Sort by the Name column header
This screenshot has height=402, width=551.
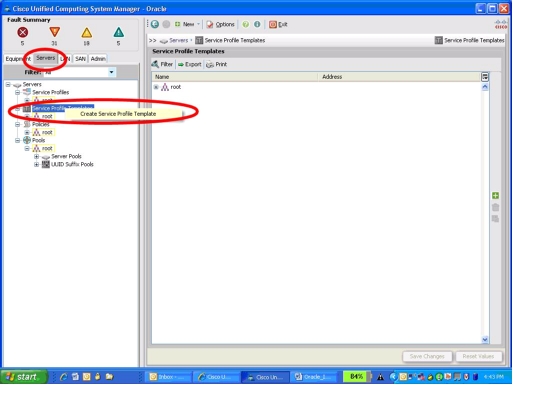[235, 77]
